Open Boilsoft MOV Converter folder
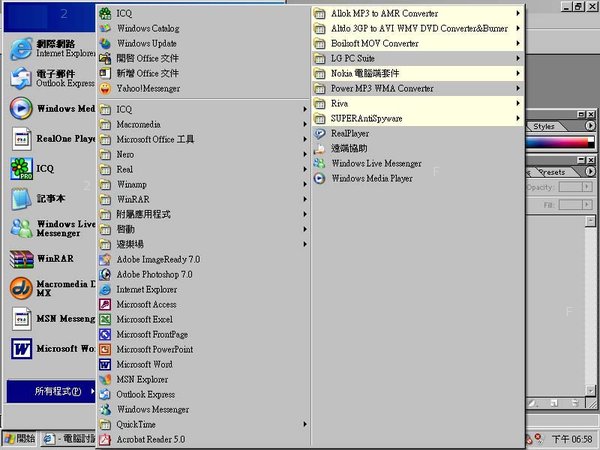Screen dimensions: 600x450 tap(417, 43)
